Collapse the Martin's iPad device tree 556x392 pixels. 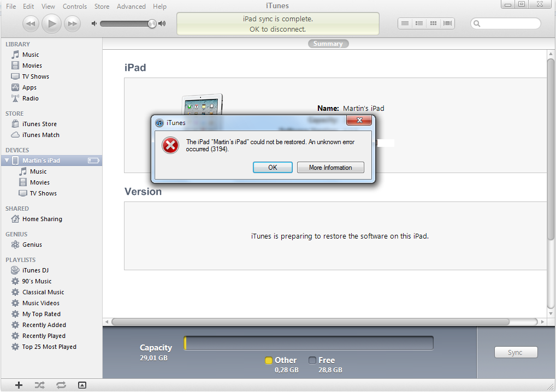tap(7, 161)
